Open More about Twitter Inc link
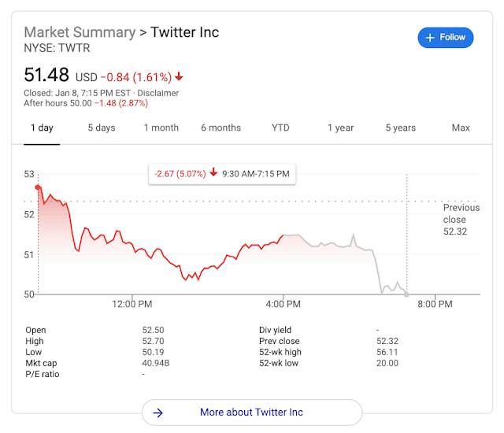The image size is (504, 433). tap(251, 413)
